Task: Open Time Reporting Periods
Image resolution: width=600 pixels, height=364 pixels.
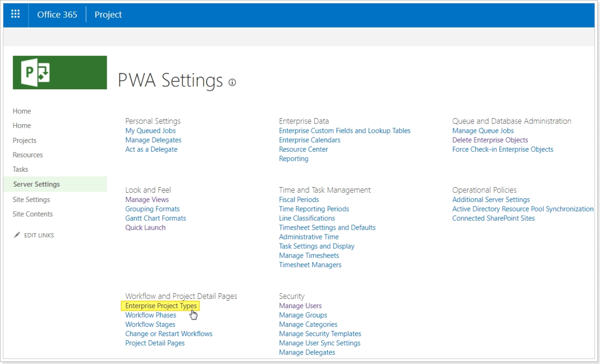Action: click(x=314, y=209)
